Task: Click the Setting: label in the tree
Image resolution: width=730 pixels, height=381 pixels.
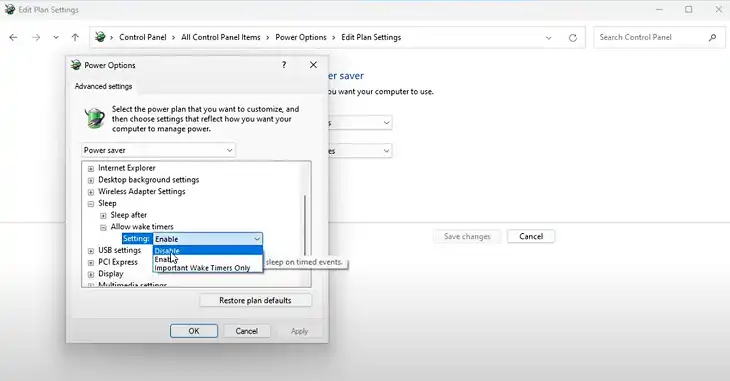Action: (x=136, y=238)
